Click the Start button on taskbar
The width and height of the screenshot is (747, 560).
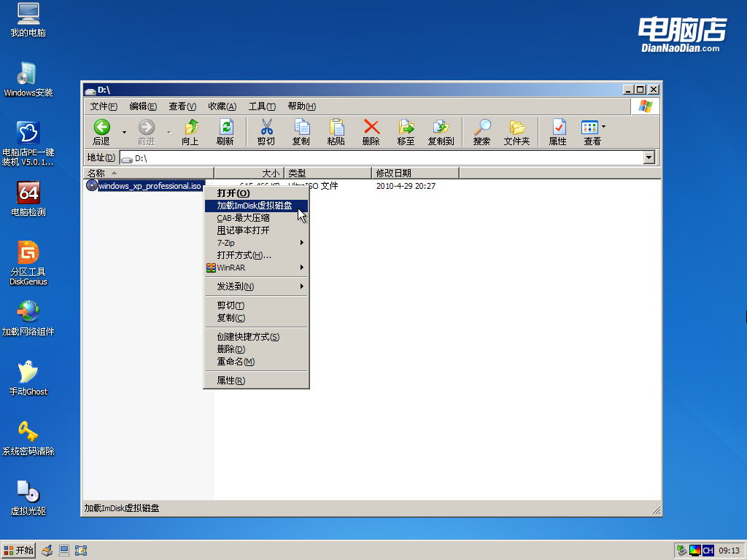pos(19,550)
